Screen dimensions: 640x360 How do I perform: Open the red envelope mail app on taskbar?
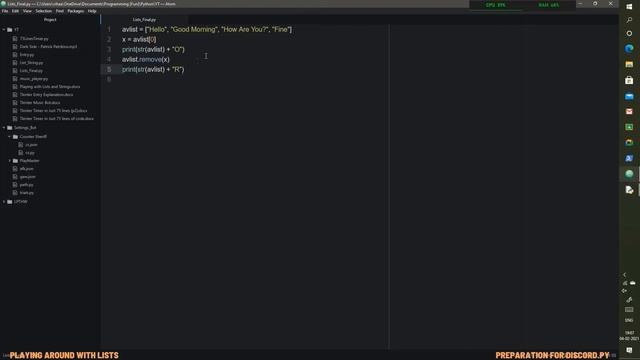(629, 111)
